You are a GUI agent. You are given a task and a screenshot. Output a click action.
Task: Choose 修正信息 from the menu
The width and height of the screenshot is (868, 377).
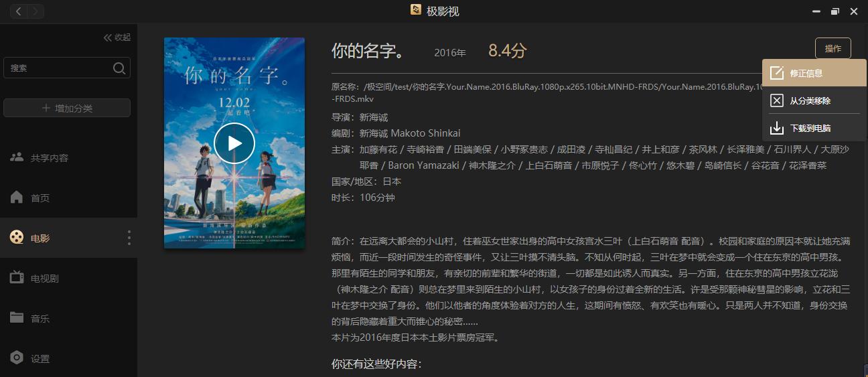pyautogui.click(x=814, y=73)
